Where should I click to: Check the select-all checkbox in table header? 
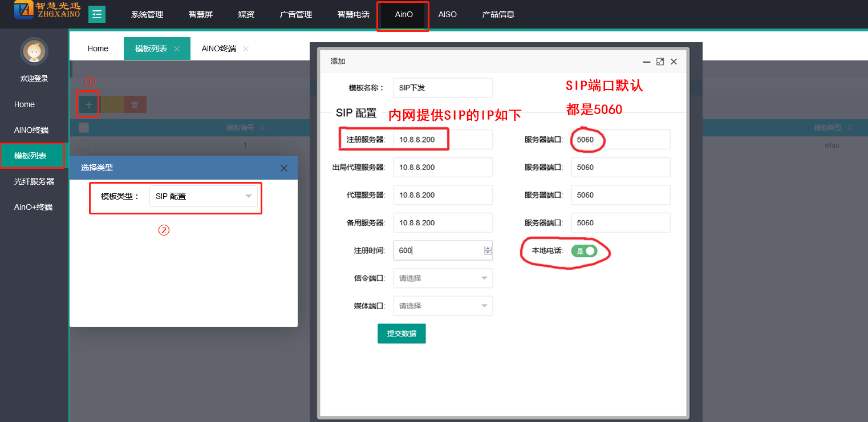[84, 128]
